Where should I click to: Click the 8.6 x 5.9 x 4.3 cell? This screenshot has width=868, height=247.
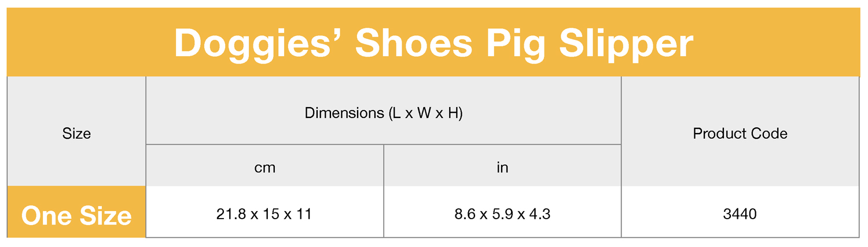[x=502, y=214]
